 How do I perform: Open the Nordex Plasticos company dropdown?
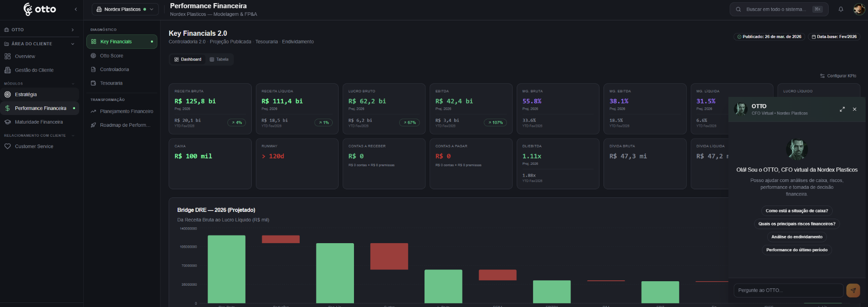point(125,9)
